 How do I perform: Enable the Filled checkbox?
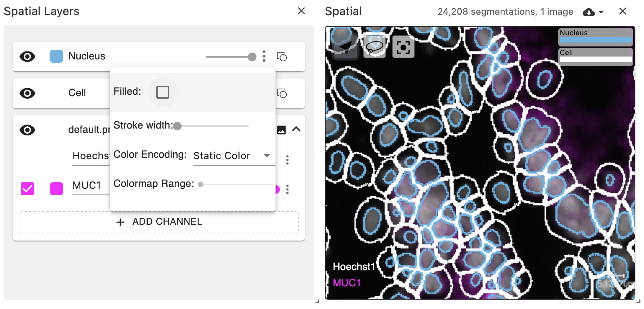coord(163,92)
